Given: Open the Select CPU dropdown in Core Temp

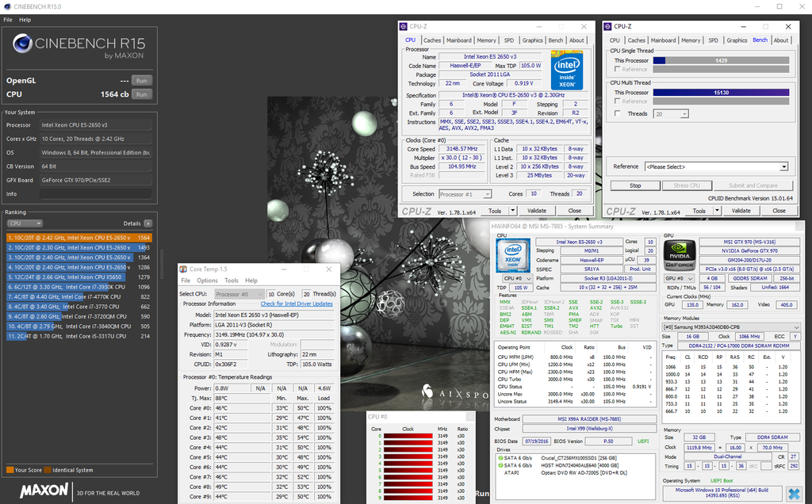Looking at the screenshot, I should click(x=239, y=294).
